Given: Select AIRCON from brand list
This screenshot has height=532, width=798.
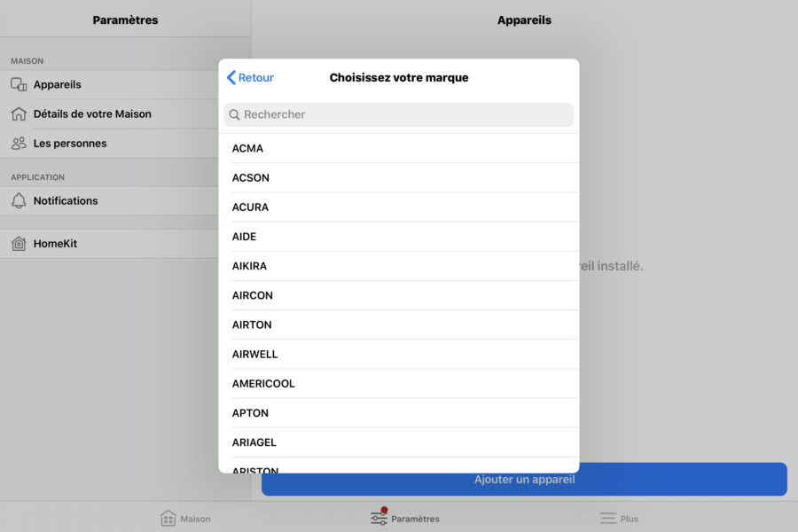Looking at the screenshot, I should pyautogui.click(x=399, y=295).
